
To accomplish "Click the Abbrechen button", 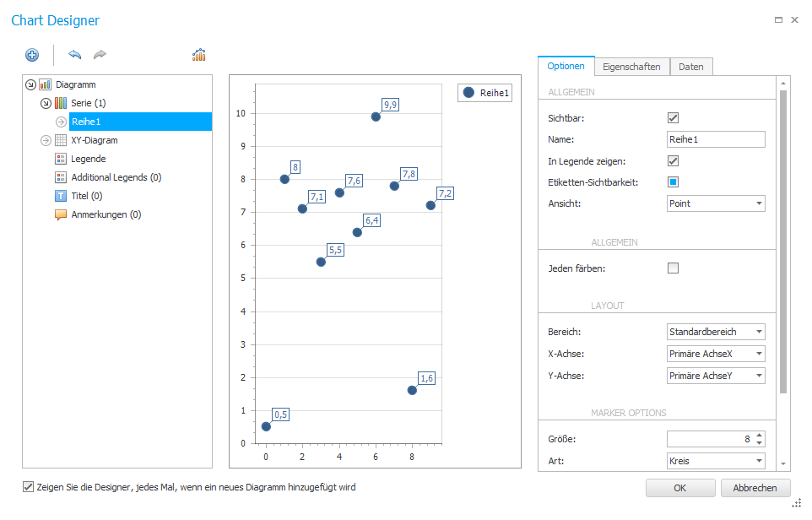I will (755, 488).
